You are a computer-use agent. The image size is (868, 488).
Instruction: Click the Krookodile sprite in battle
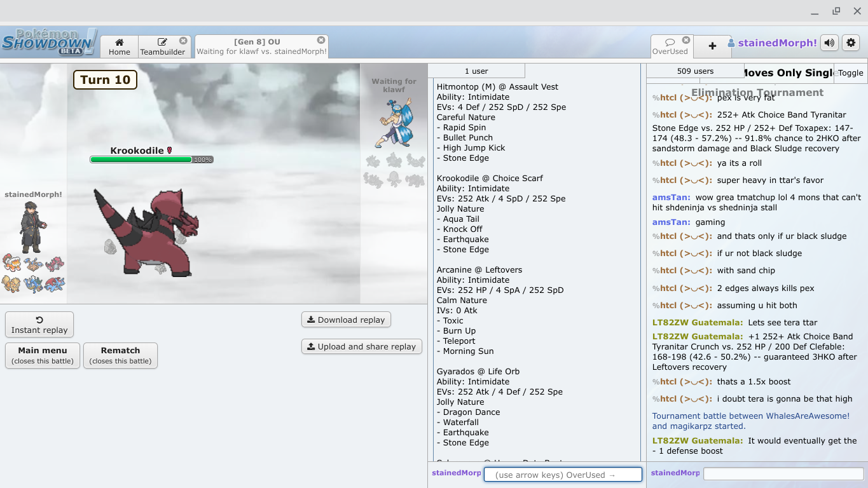click(146, 232)
